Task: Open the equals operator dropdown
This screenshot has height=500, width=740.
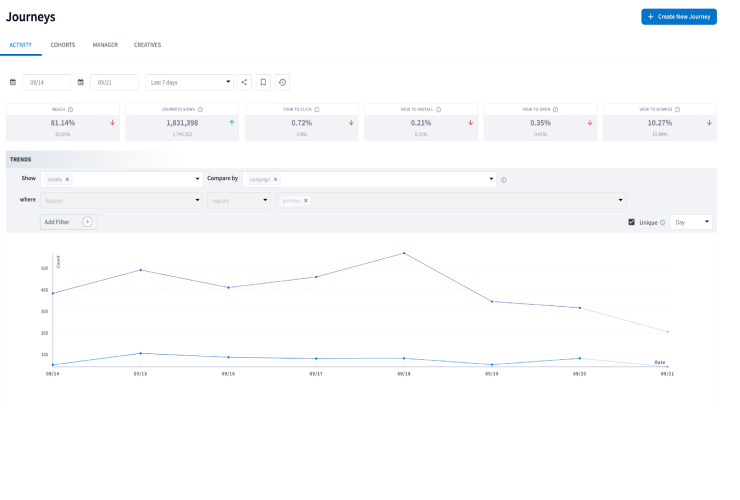Action: (239, 200)
